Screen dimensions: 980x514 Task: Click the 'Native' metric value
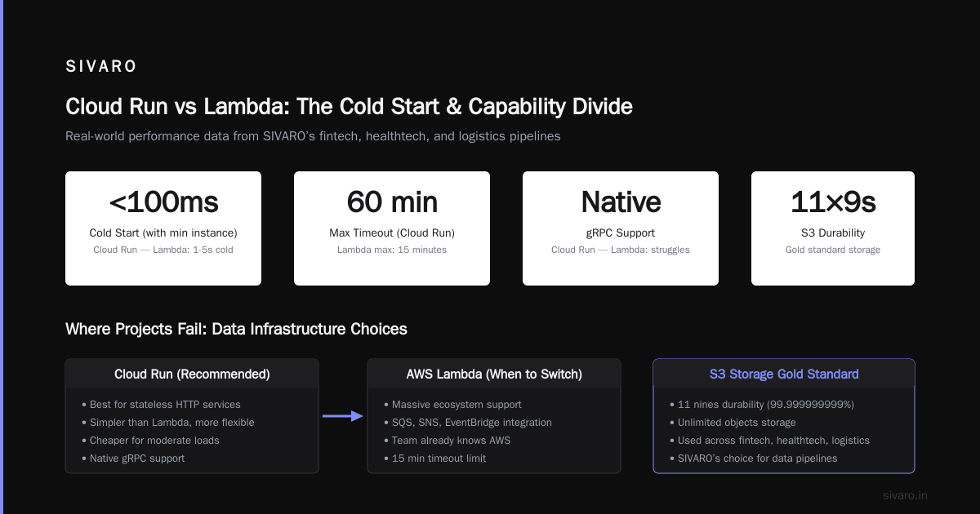point(621,202)
